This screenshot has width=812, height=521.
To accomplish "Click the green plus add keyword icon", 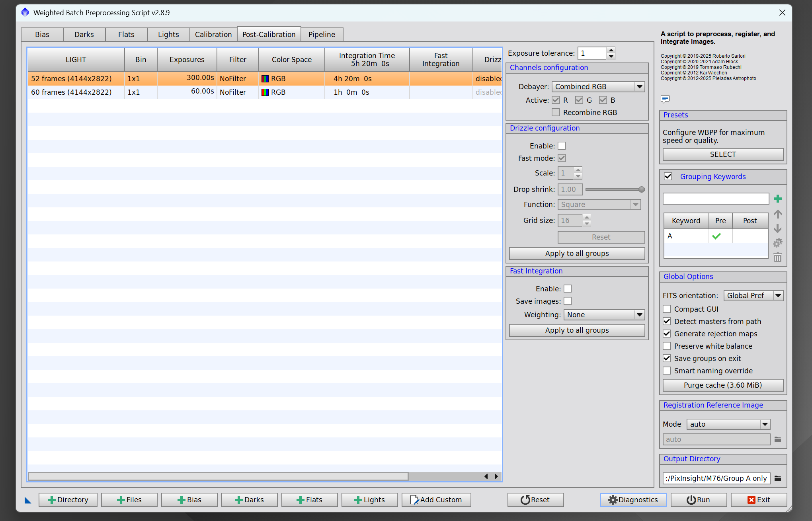I will coord(777,199).
